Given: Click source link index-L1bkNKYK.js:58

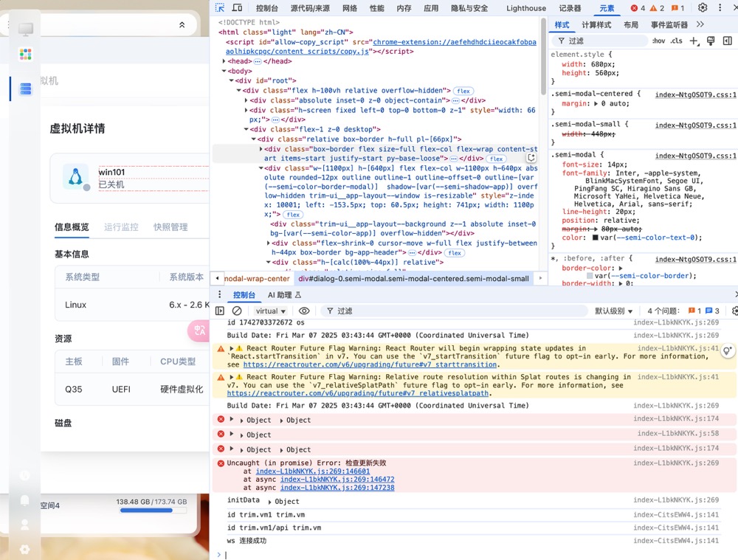Looking at the screenshot, I should click(x=677, y=433).
